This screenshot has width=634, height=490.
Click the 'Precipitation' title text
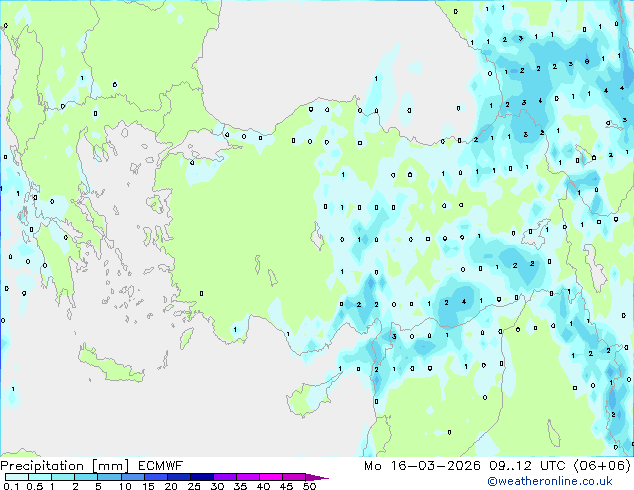(x=42, y=466)
